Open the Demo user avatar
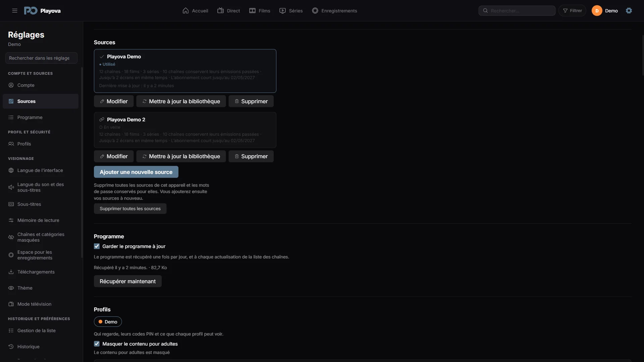Viewport: 644px width, 362px height. pos(597,11)
